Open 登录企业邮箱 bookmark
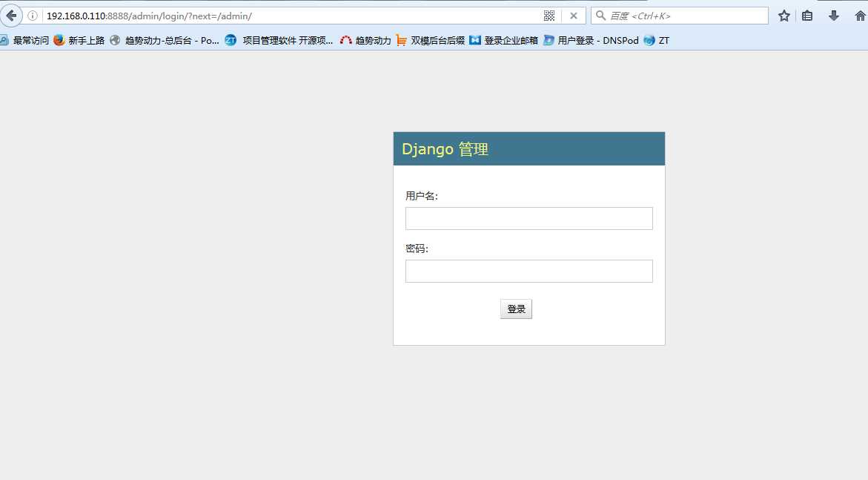Screen dimensions: 868x480 [503, 40]
